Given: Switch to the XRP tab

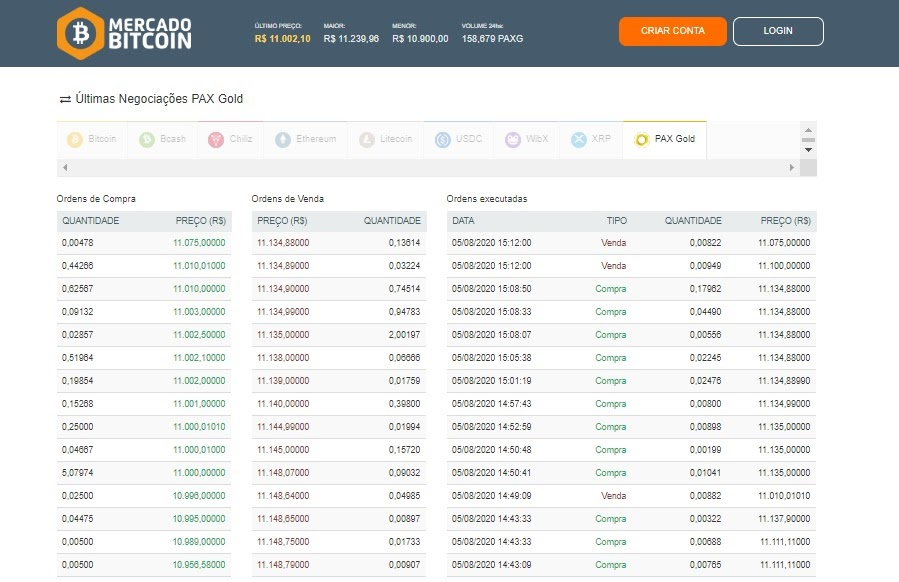Looking at the screenshot, I should point(591,139).
